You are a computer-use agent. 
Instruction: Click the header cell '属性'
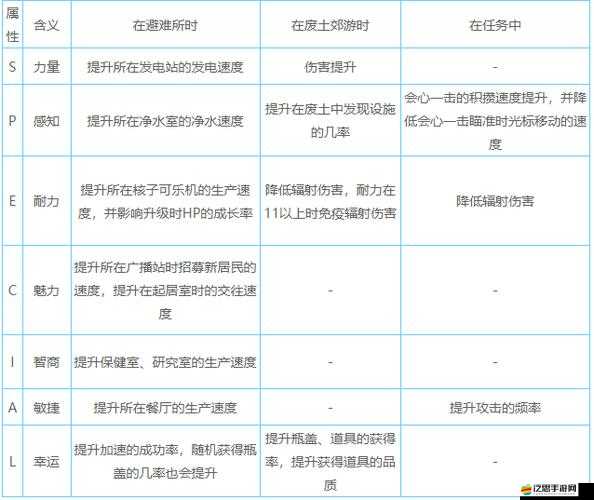[12, 25]
